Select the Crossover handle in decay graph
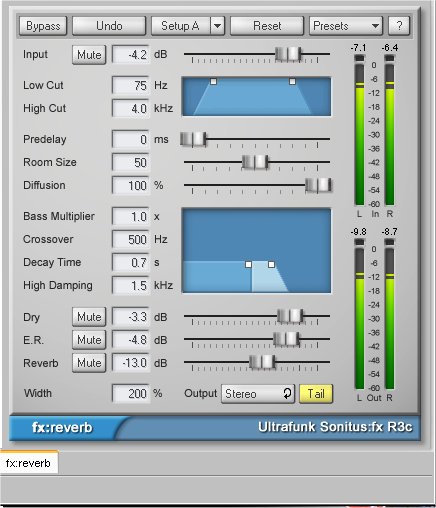The image size is (436, 508). [248, 264]
